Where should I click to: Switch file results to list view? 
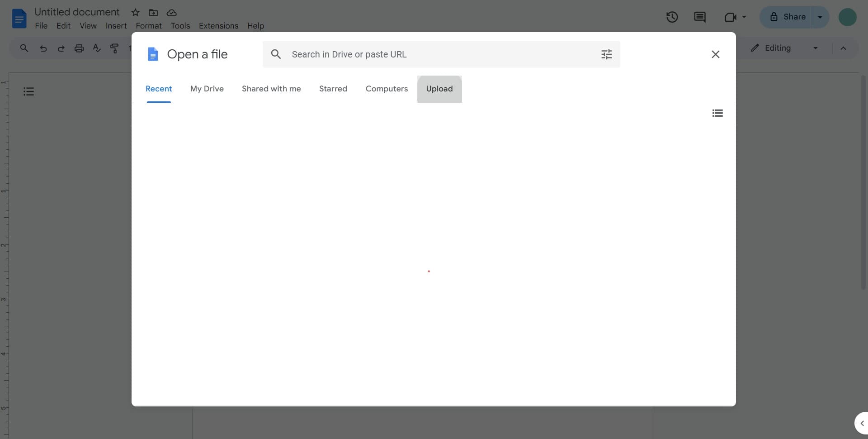coord(717,113)
